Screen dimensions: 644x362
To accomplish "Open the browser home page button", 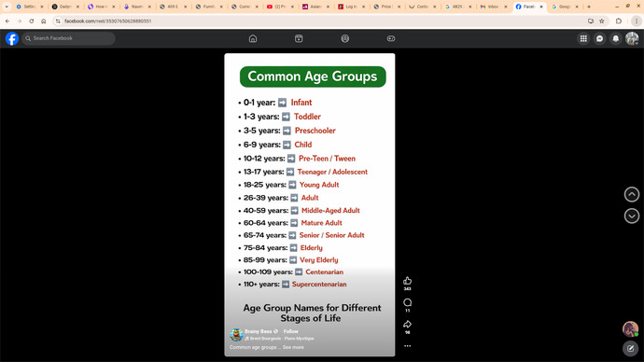I will pyautogui.click(x=43, y=21).
